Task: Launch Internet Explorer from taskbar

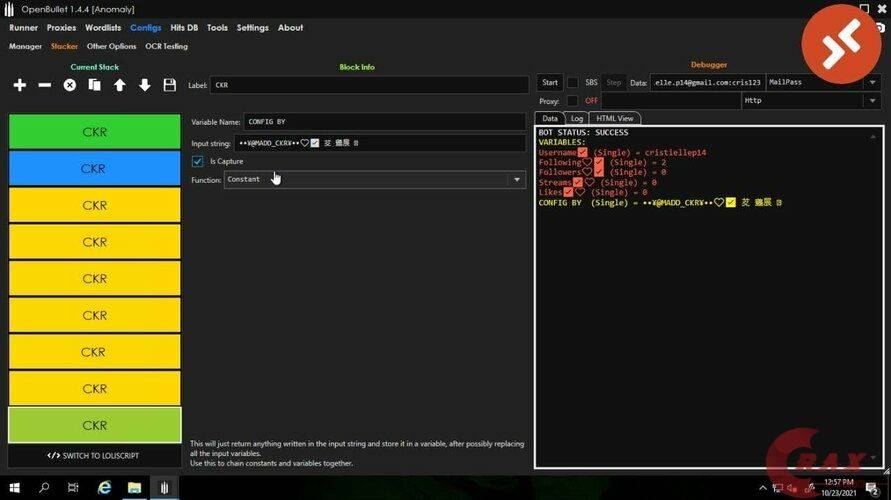Action: pyautogui.click(x=105, y=488)
